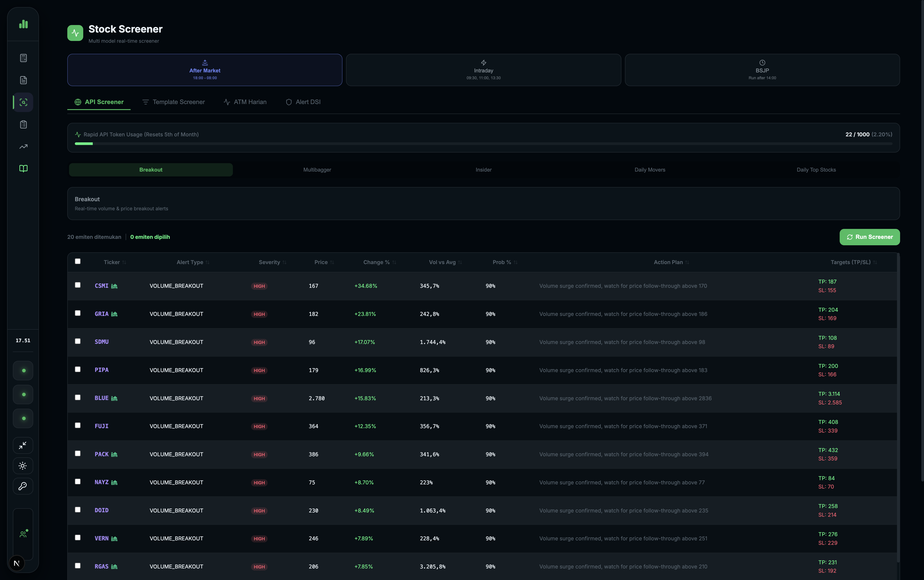
Task: Click the round N badge in the sidebar
Action: (17, 563)
